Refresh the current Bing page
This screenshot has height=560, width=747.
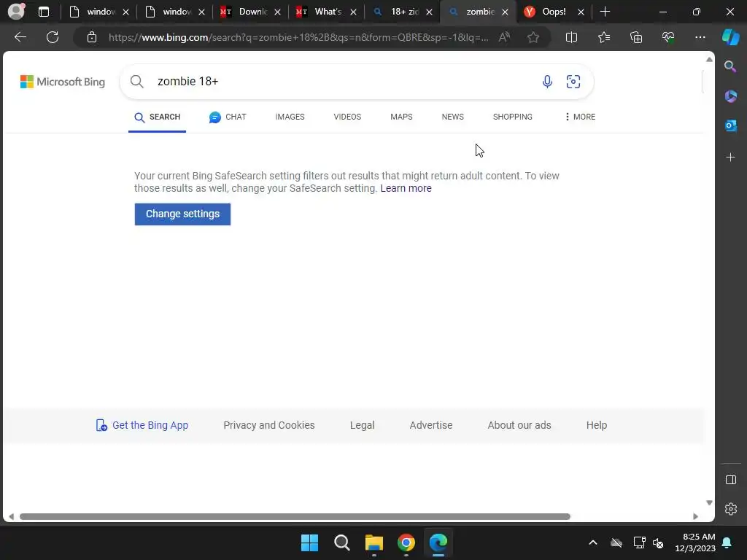pos(53,37)
